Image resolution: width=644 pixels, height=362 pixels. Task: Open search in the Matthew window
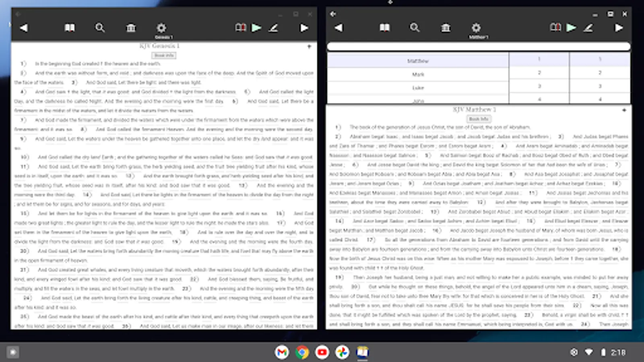(415, 28)
